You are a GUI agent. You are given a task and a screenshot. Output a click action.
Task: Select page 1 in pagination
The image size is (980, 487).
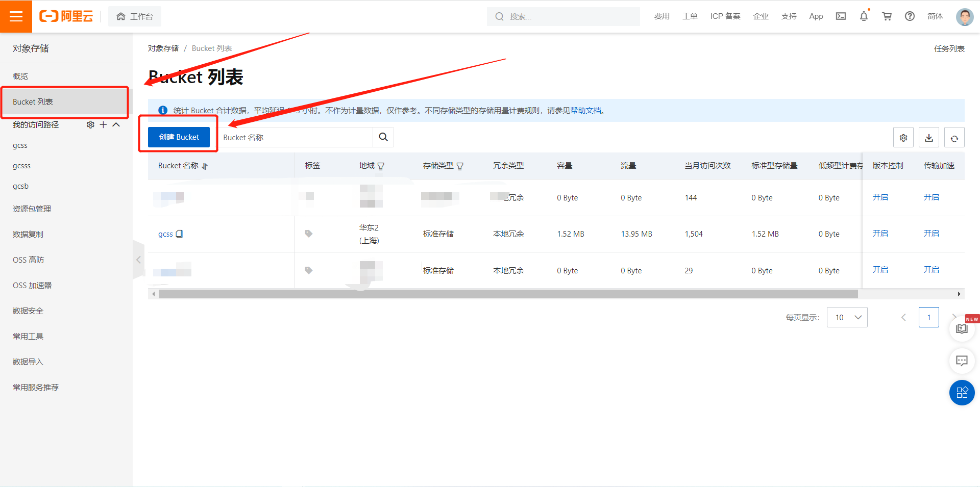(x=929, y=317)
